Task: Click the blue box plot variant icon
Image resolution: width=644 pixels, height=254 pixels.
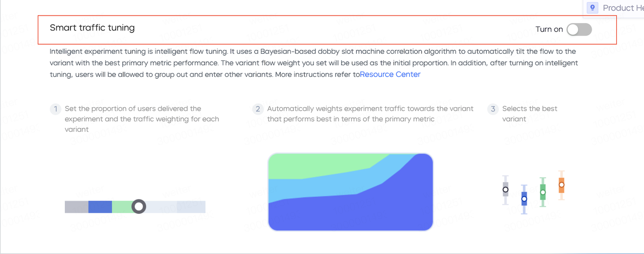Action: 524,199
